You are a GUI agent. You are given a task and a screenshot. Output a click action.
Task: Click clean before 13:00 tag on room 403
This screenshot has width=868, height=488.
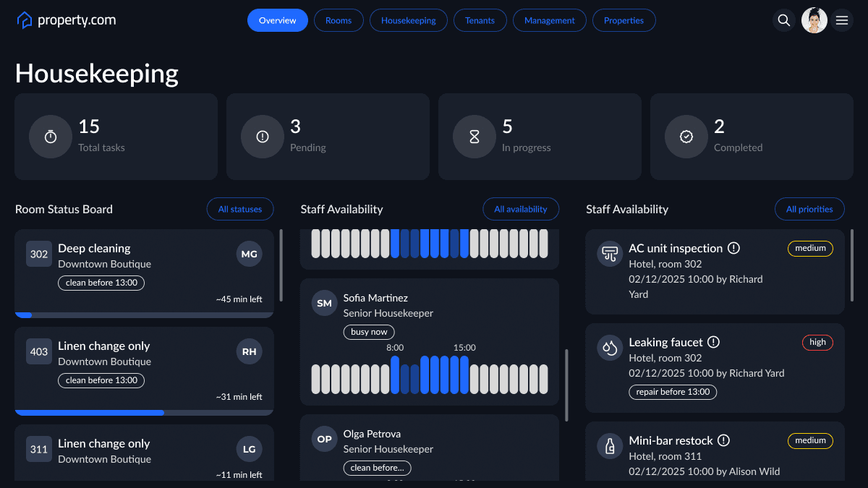pos(101,380)
